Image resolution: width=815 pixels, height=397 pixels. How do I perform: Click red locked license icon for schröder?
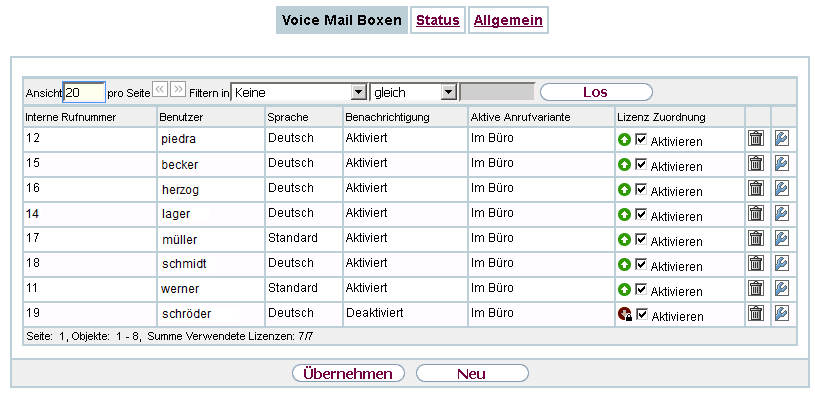pos(625,314)
